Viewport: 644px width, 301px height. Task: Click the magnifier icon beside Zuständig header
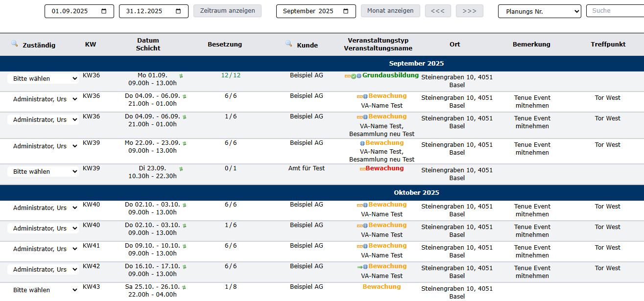[14, 44]
